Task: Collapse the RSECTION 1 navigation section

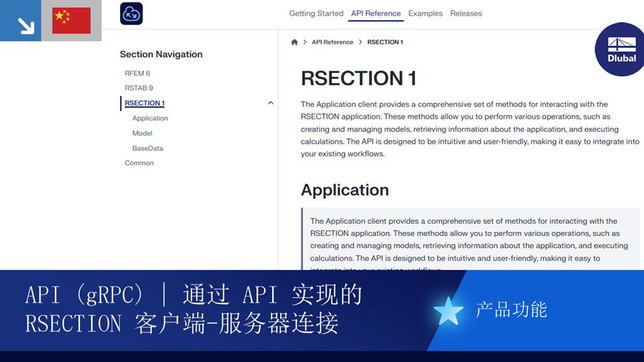Action: [x=270, y=103]
